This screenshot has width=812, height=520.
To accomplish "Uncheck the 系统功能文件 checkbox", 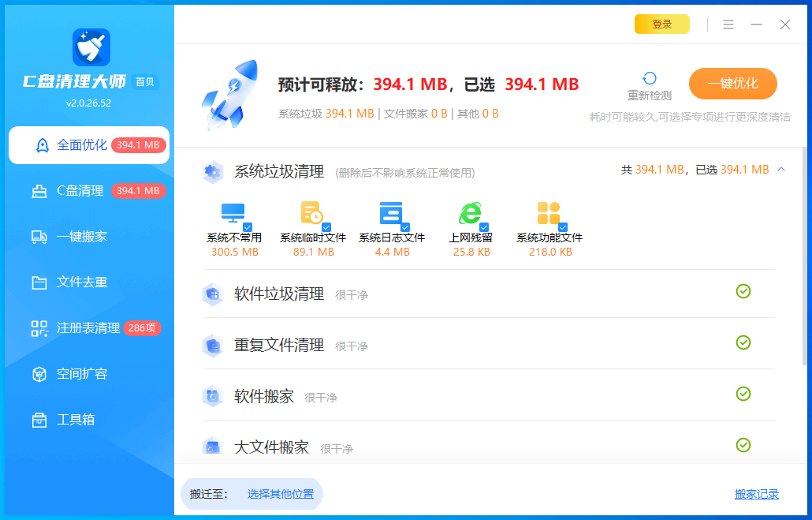I will click(562, 227).
